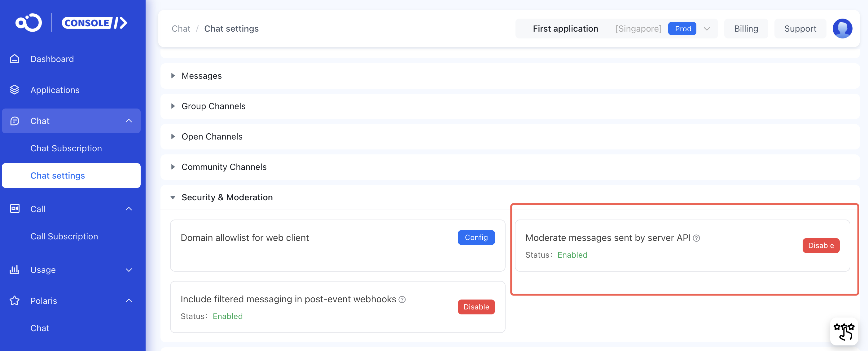Image resolution: width=868 pixels, height=351 pixels.
Task: Open the floating rating feedback widget
Action: (x=844, y=331)
